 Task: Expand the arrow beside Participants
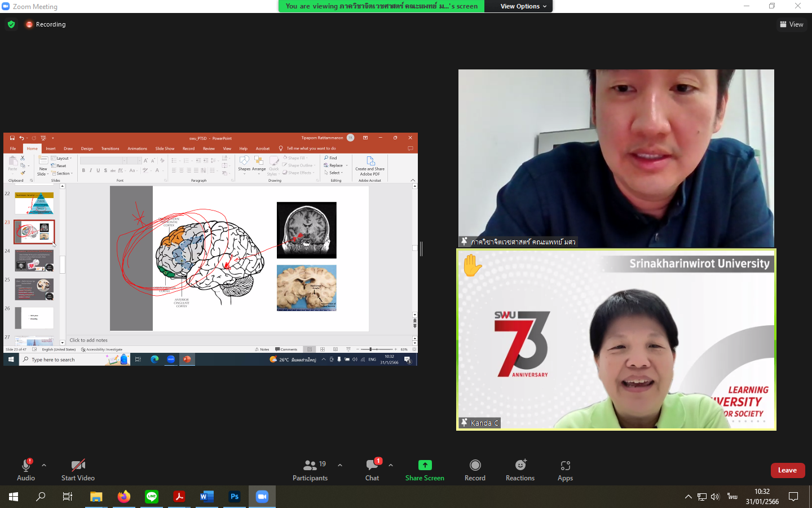coord(340,465)
